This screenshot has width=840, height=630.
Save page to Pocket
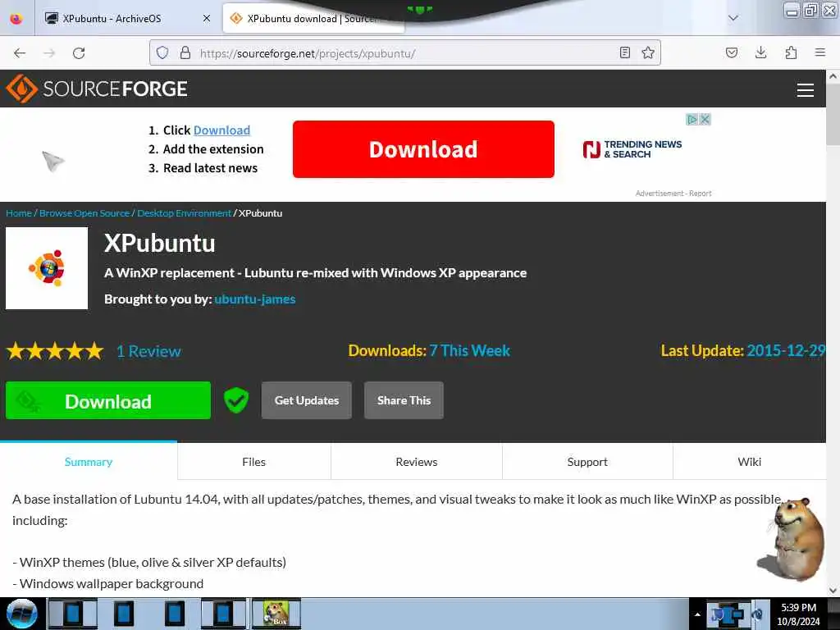tap(732, 52)
